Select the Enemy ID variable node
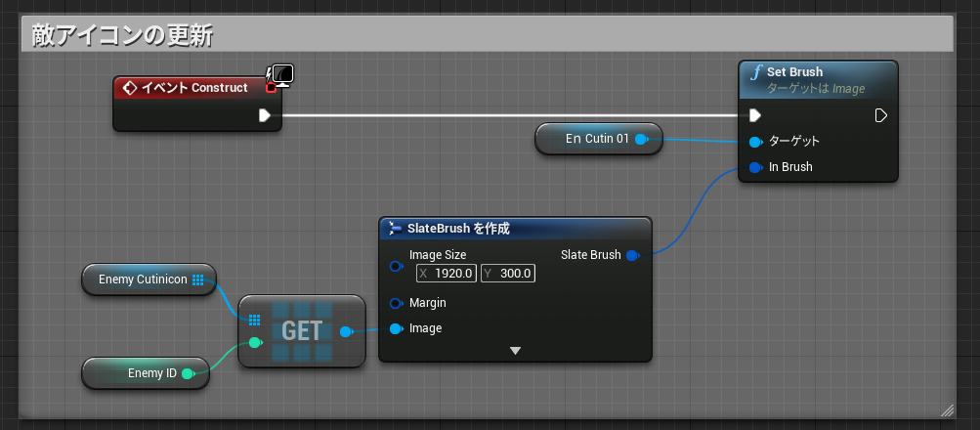Viewport: 980px width, 430px height. tap(145, 373)
